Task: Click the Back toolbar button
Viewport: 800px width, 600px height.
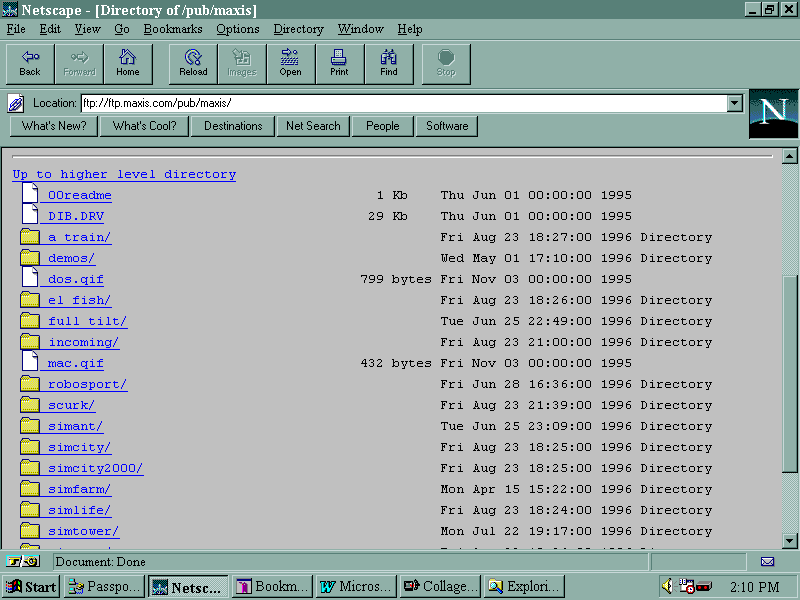Action: [30, 63]
